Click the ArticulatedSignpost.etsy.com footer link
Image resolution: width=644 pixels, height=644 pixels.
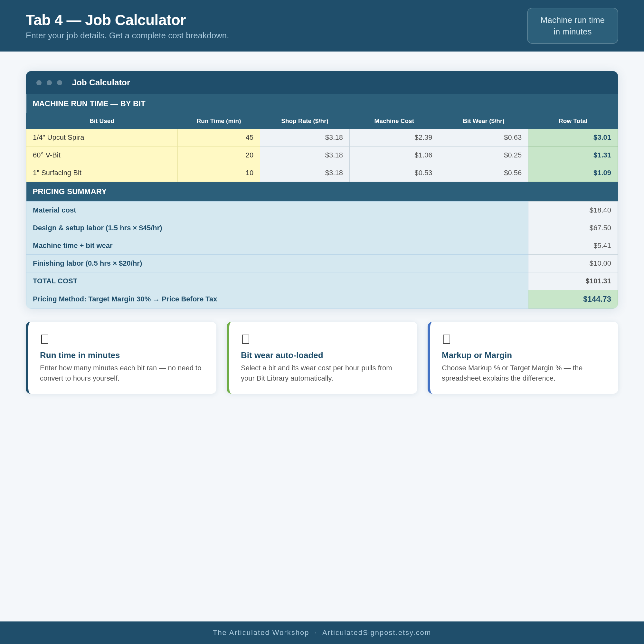tap(376, 632)
